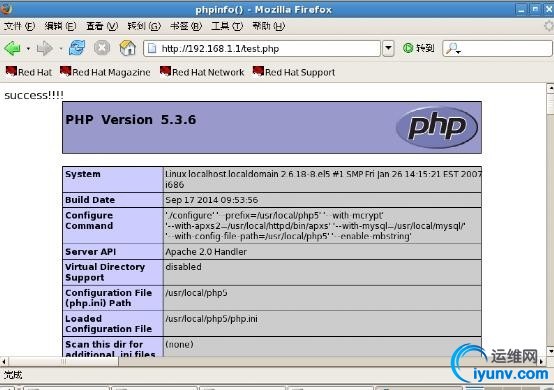Click the page icon in address bar

point(152,48)
